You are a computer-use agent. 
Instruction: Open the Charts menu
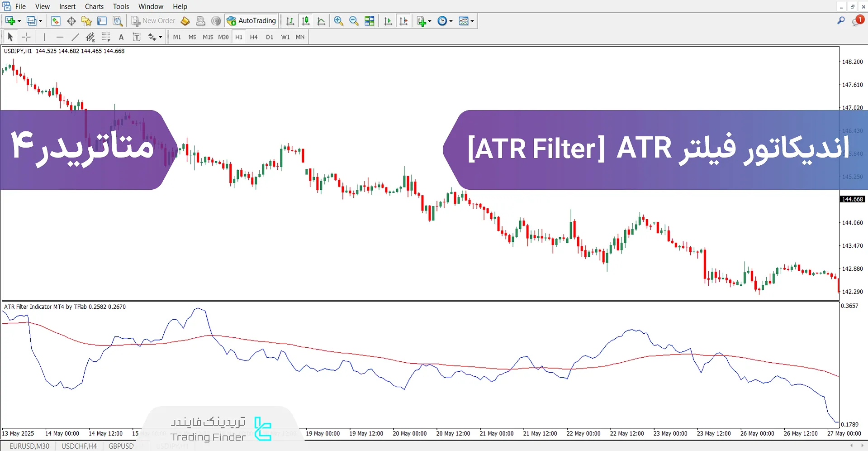[x=94, y=6]
